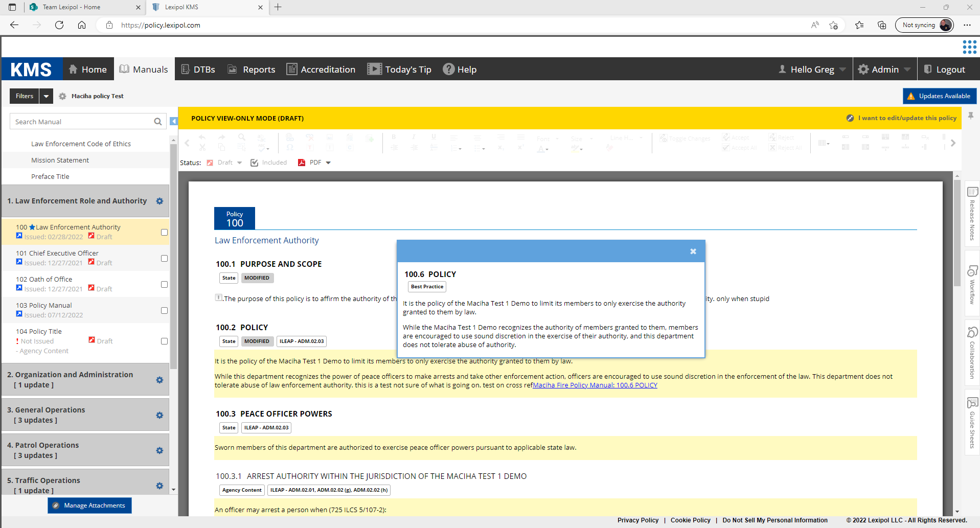Click into the Search Manual field
Image resolution: width=980 pixels, height=528 pixels.
tap(82, 122)
